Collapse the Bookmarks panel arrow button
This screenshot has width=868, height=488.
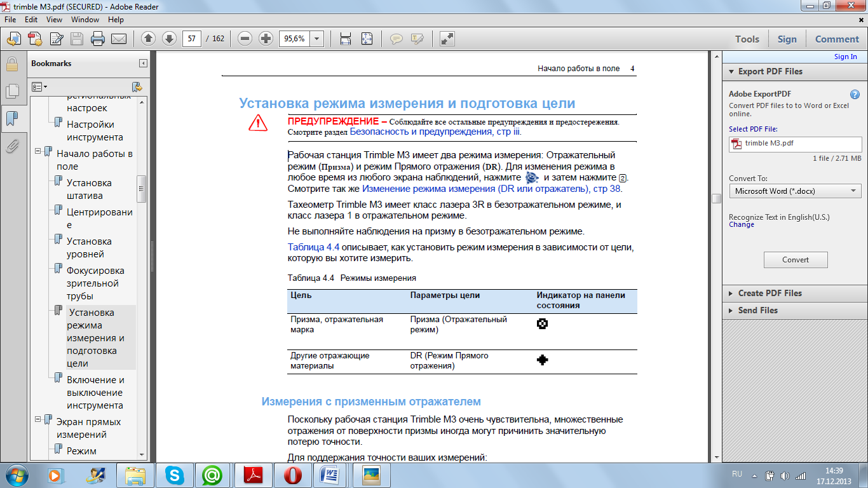coord(144,64)
